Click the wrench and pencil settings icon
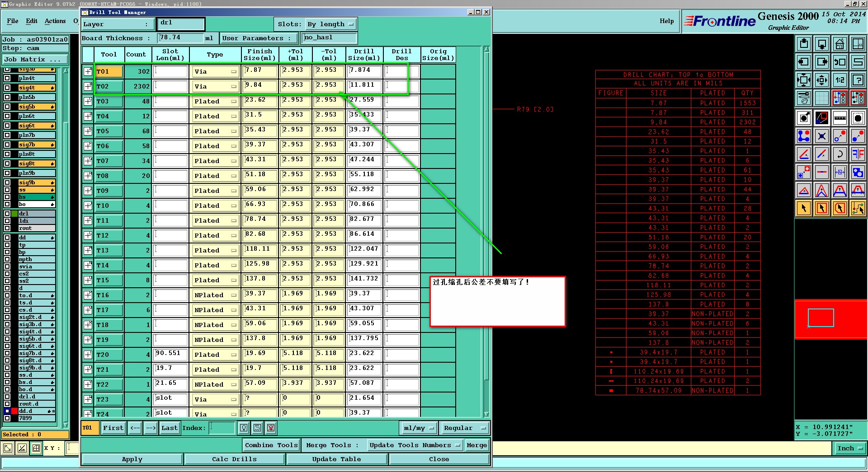The image size is (868, 472). [x=803, y=98]
